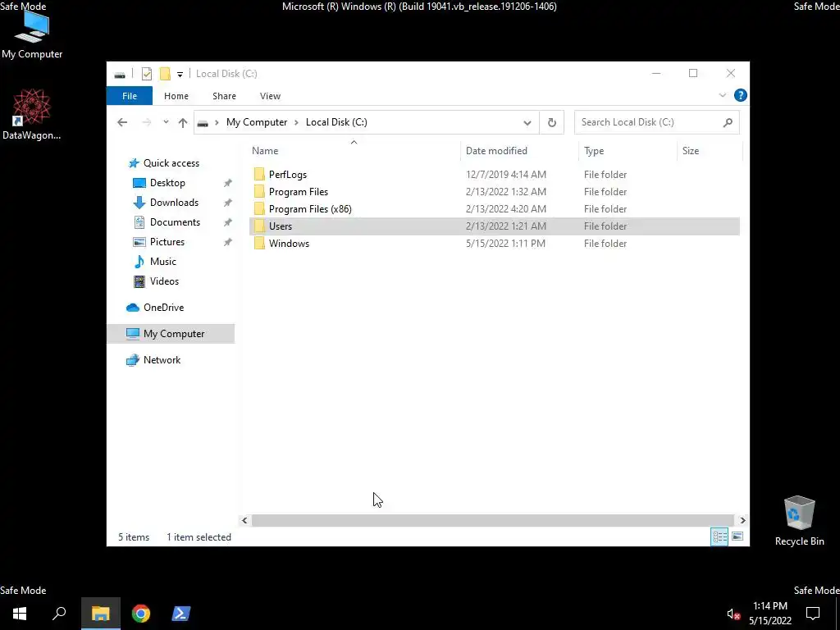840x630 pixels.
Task: Select Quick access in the navigation pane
Action: pyautogui.click(x=163, y=163)
